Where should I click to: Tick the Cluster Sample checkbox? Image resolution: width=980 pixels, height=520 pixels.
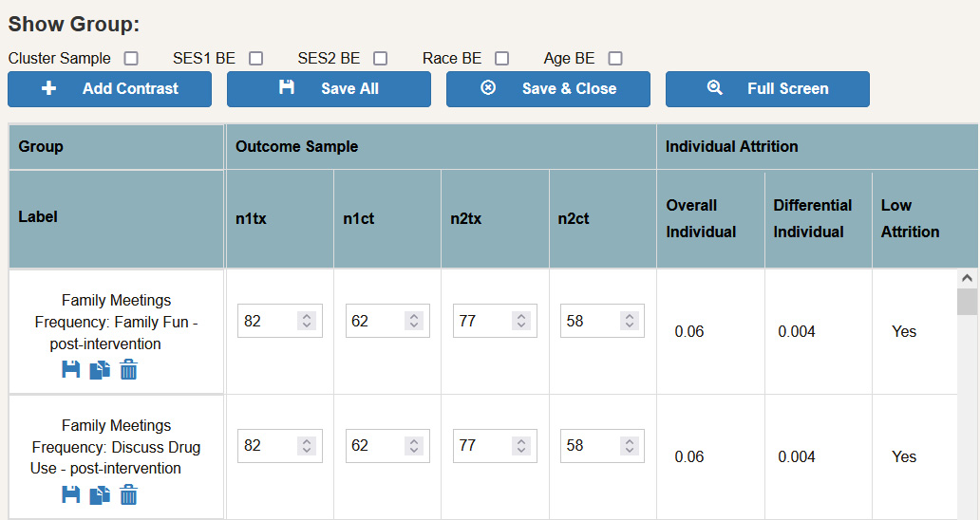pos(131,58)
